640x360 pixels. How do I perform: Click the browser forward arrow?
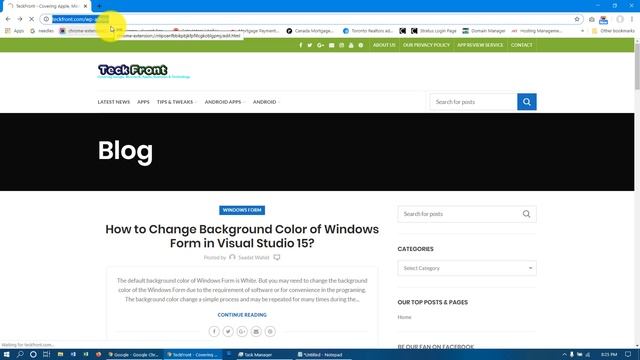[x=20, y=19]
